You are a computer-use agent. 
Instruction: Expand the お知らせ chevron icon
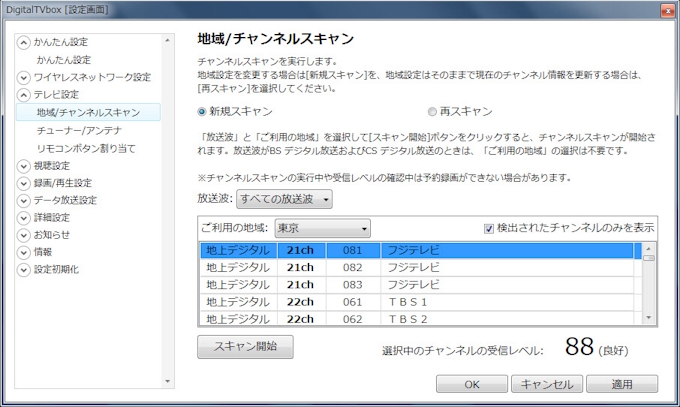24,235
